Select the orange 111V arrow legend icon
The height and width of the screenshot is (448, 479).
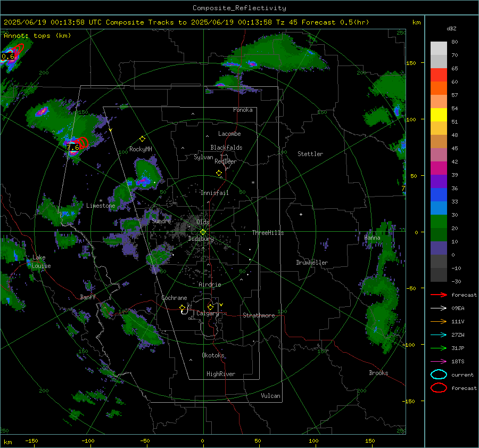(x=439, y=321)
